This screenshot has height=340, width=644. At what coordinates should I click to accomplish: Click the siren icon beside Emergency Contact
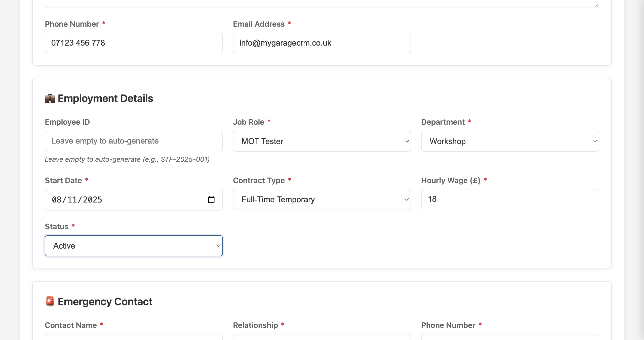50,301
